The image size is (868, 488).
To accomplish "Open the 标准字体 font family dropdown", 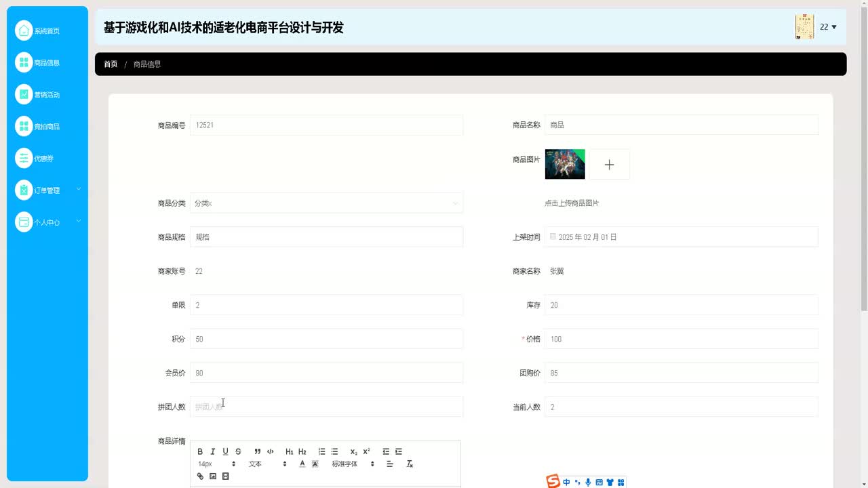I will tap(353, 464).
